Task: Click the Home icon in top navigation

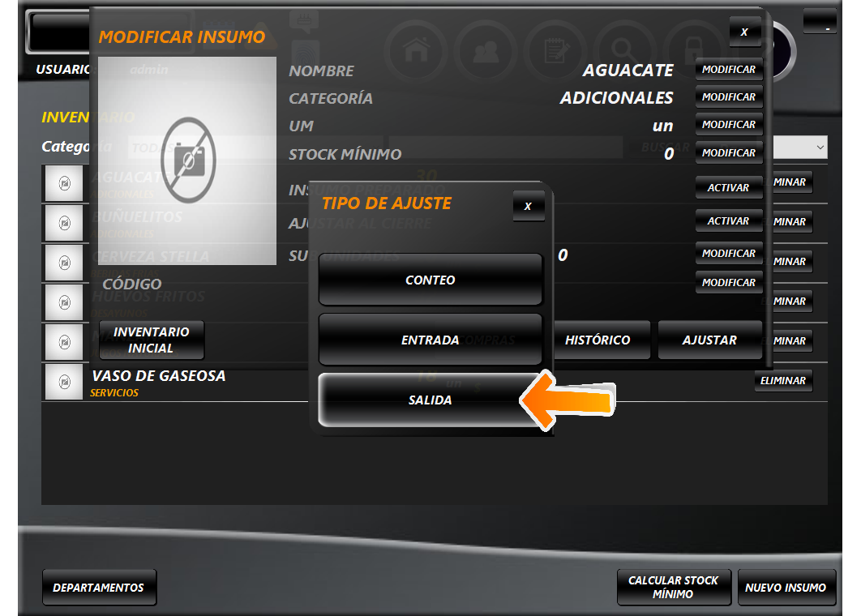Action: pyautogui.click(x=417, y=51)
